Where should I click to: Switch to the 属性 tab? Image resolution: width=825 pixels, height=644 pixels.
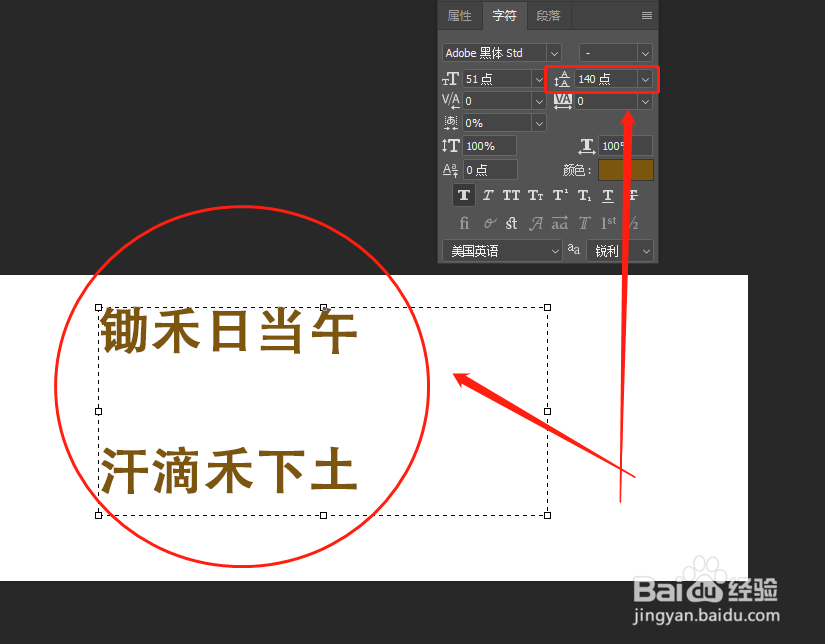click(459, 16)
